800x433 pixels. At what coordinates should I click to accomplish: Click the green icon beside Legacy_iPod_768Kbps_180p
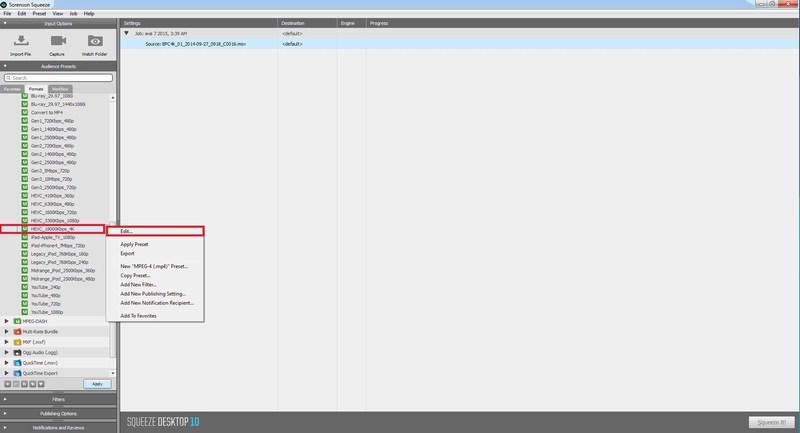click(x=24, y=253)
